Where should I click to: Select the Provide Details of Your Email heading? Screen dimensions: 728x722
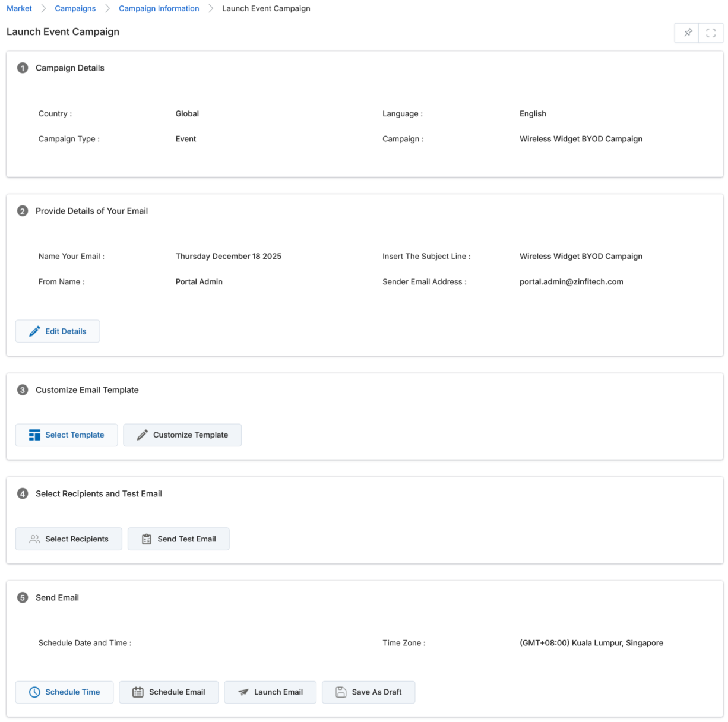click(91, 211)
